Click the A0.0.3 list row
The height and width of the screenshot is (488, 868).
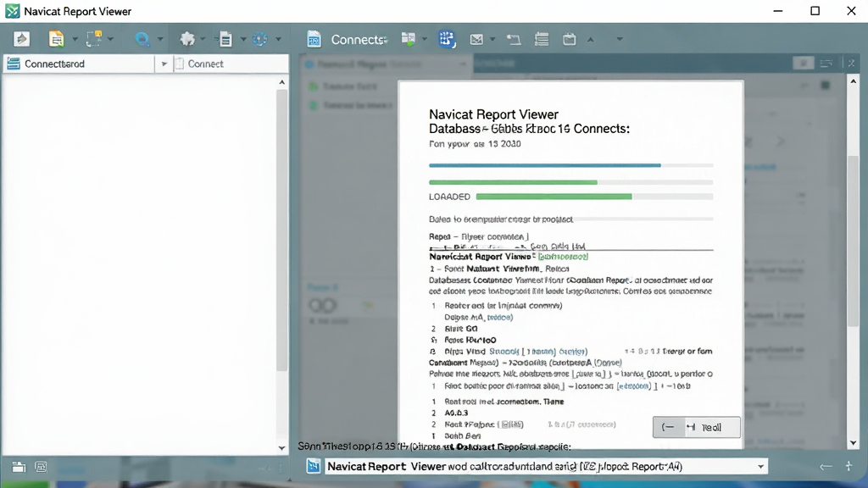(x=456, y=413)
